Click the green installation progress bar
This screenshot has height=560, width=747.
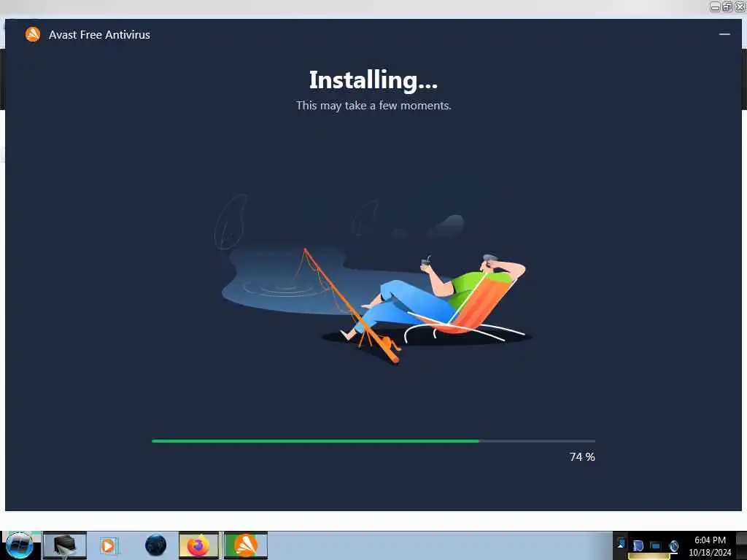[373, 441]
